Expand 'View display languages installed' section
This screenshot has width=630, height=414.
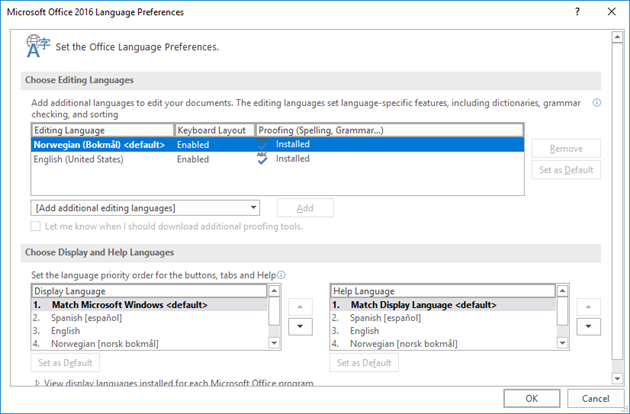(37, 383)
